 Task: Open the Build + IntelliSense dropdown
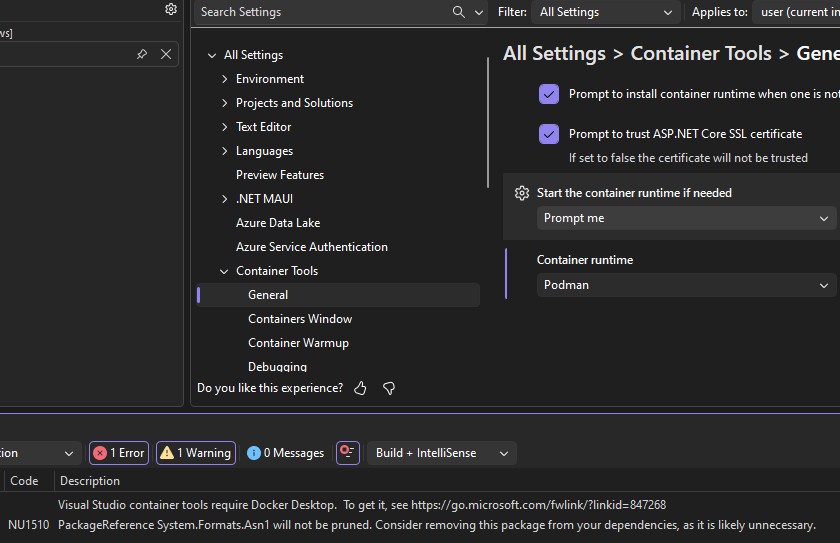[442, 453]
